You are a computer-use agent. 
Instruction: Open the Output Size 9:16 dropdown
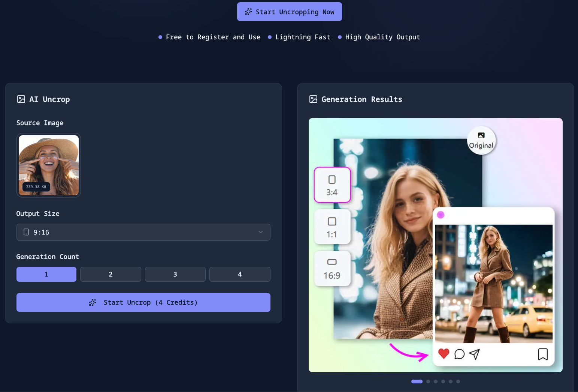pos(143,232)
